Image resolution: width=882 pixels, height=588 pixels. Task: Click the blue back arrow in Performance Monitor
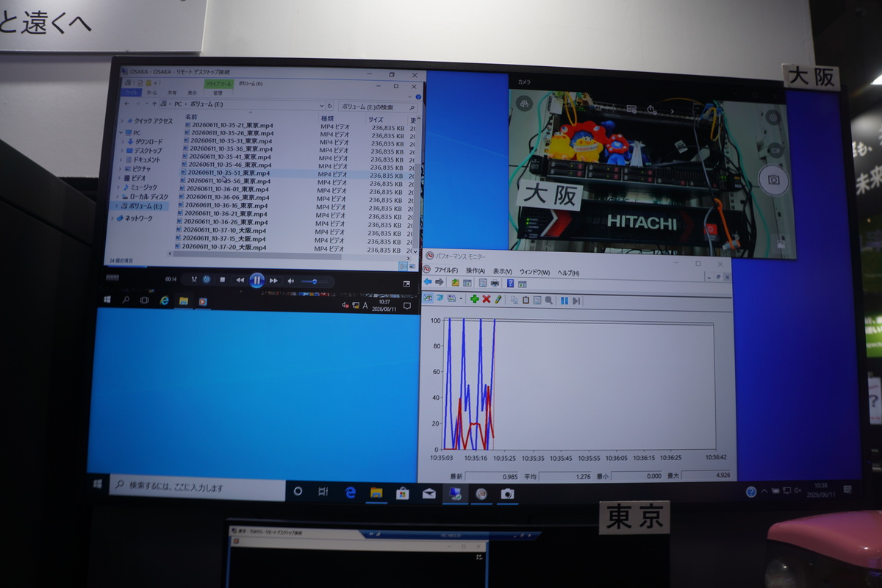point(428,282)
